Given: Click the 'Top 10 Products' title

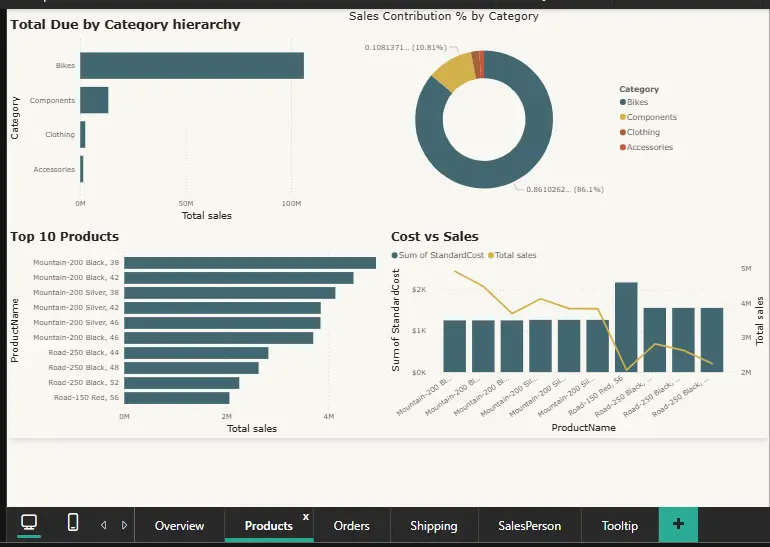Looking at the screenshot, I should pyautogui.click(x=64, y=237).
